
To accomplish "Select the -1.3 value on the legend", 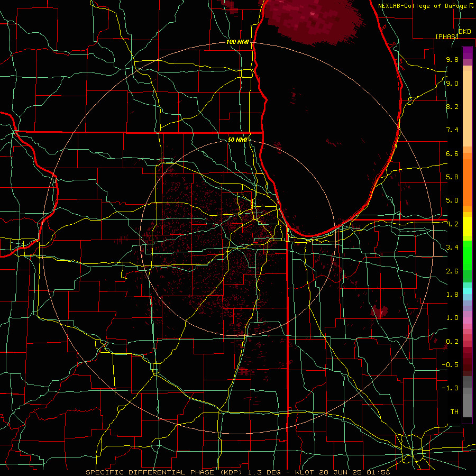I will coord(450,388).
